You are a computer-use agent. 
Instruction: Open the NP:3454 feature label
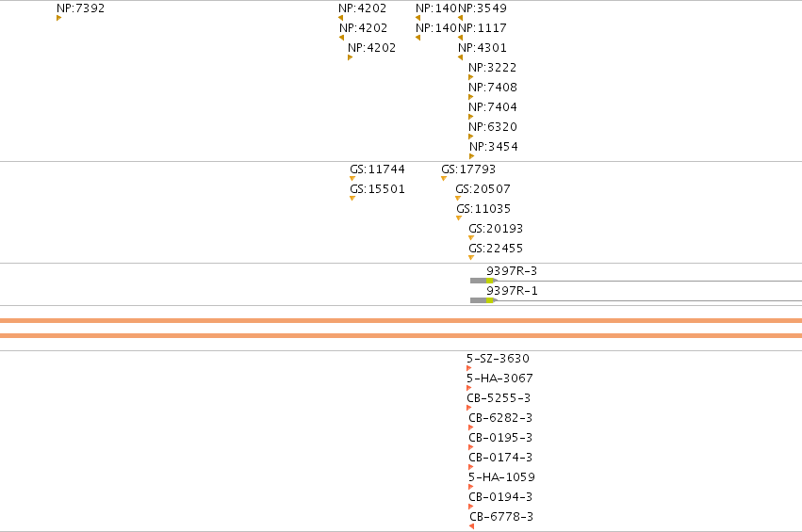pos(494,147)
